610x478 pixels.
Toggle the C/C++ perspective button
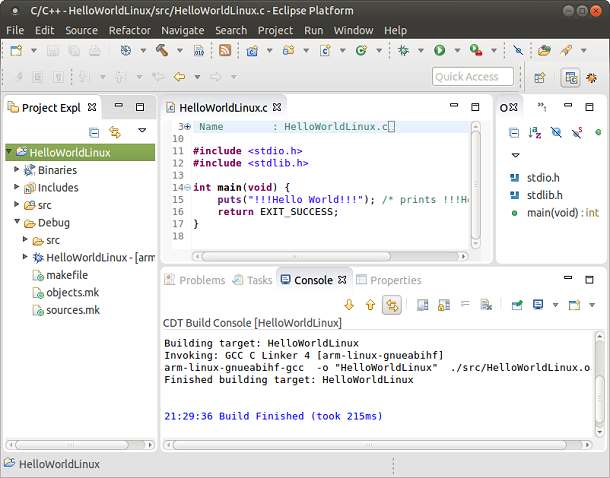tap(571, 77)
